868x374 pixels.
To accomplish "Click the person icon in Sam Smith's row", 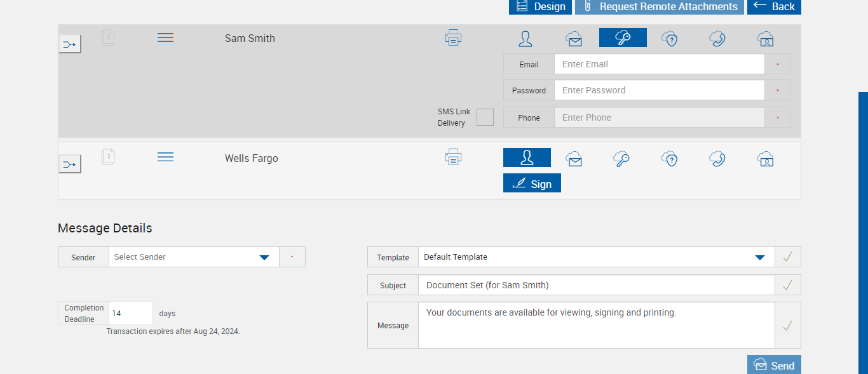I will click(526, 39).
